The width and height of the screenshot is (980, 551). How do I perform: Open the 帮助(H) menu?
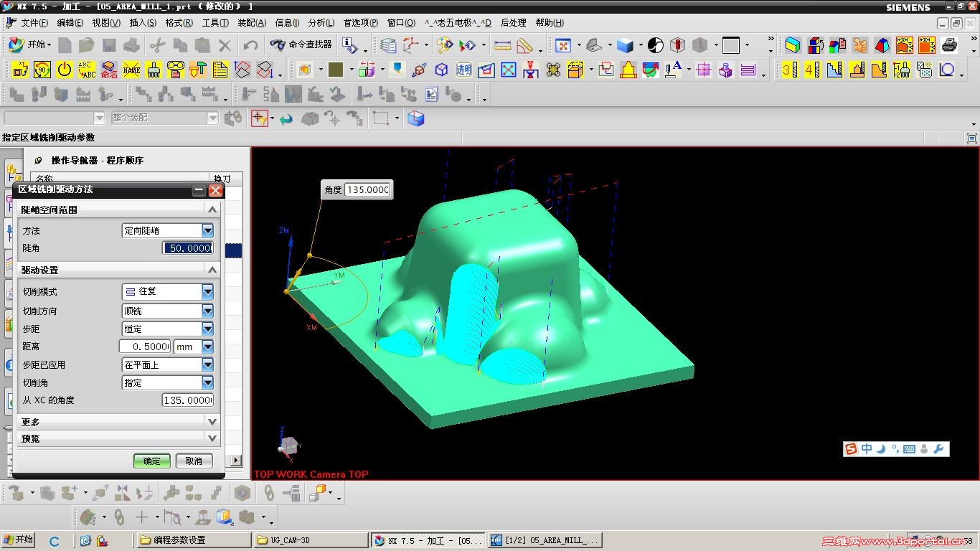(550, 23)
